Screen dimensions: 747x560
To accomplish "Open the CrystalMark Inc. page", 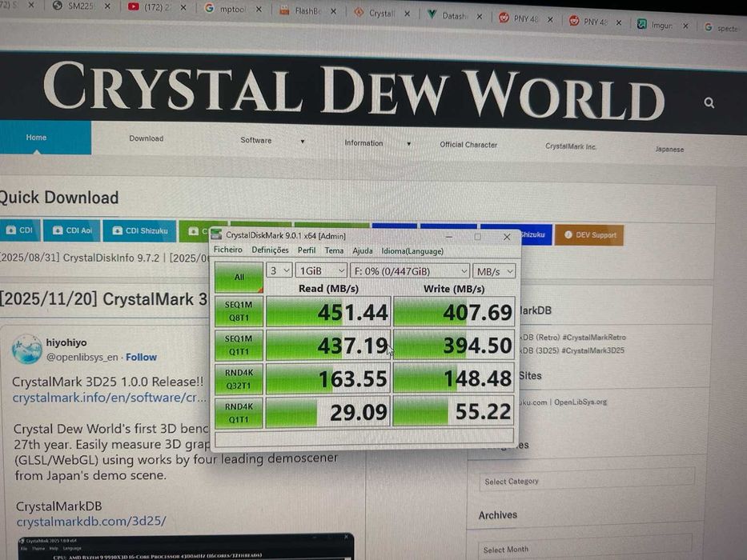I will pos(571,146).
